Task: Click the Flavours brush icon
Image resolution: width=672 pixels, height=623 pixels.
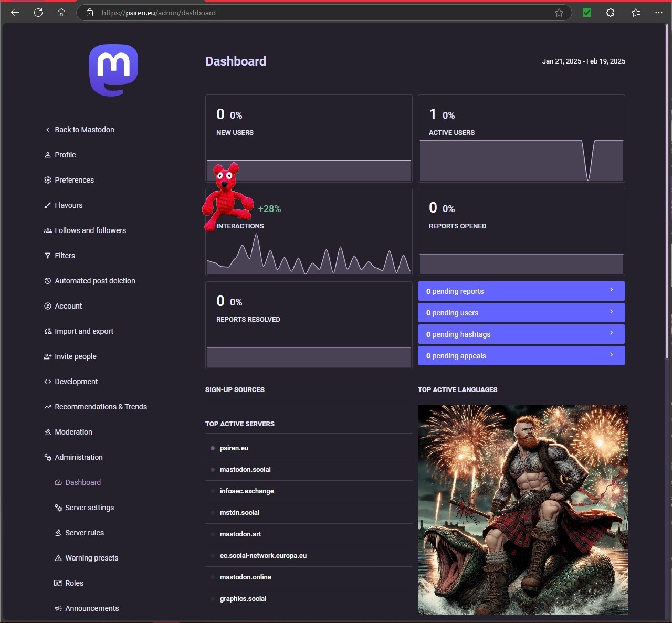Action: (48, 205)
